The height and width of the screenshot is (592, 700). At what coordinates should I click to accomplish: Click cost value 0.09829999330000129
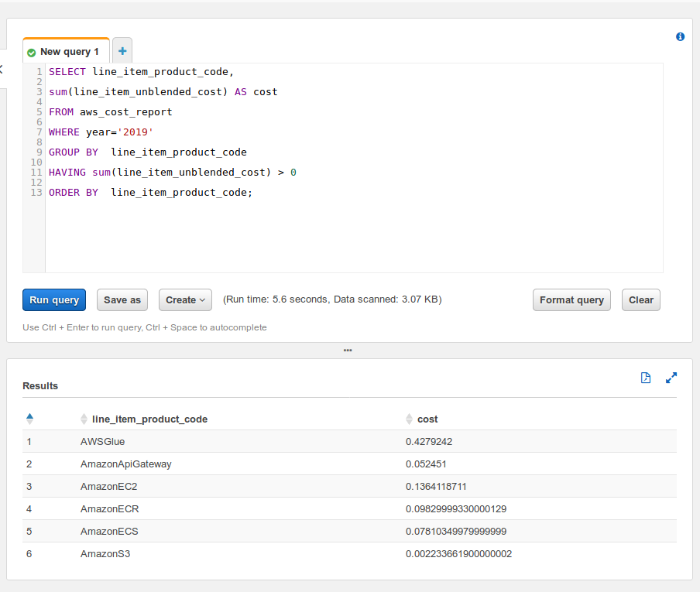point(456,508)
